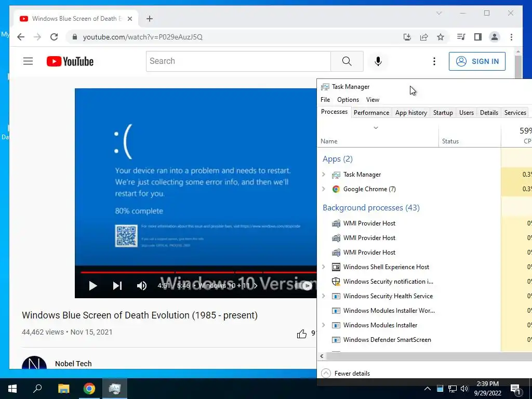Open the notification center icon

516,389
